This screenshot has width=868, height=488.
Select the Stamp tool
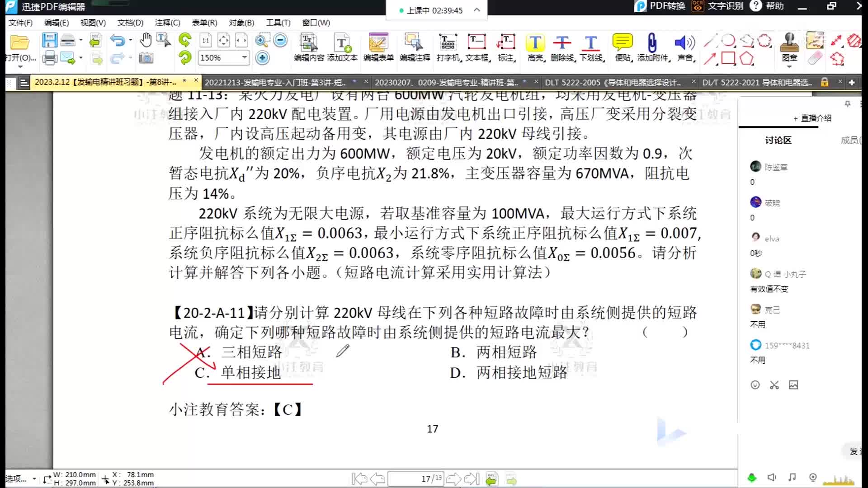[x=789, y=43]
